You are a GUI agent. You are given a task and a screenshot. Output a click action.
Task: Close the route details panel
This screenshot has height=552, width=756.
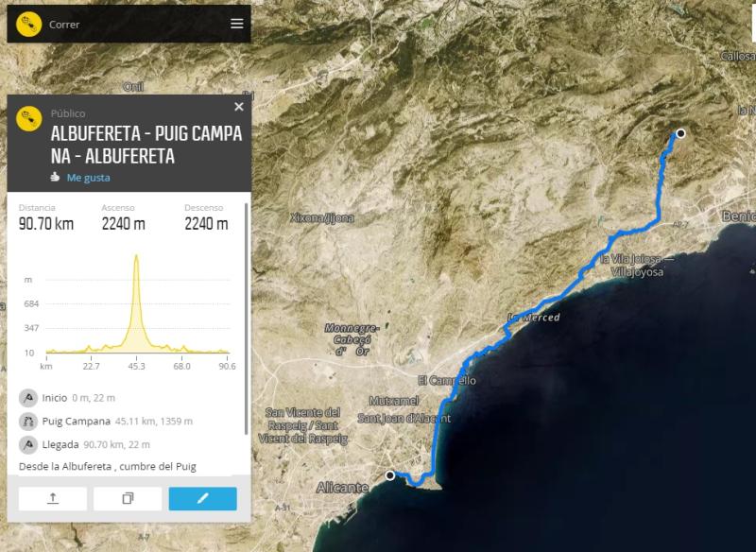point(238,107)
